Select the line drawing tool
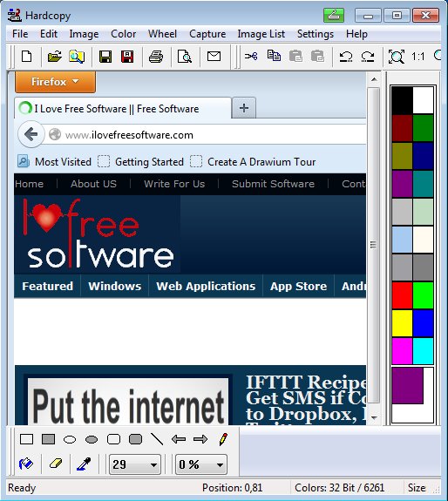The width and height of the screenshot is (448, 501). pyautogui.click(x=157, y=439)
